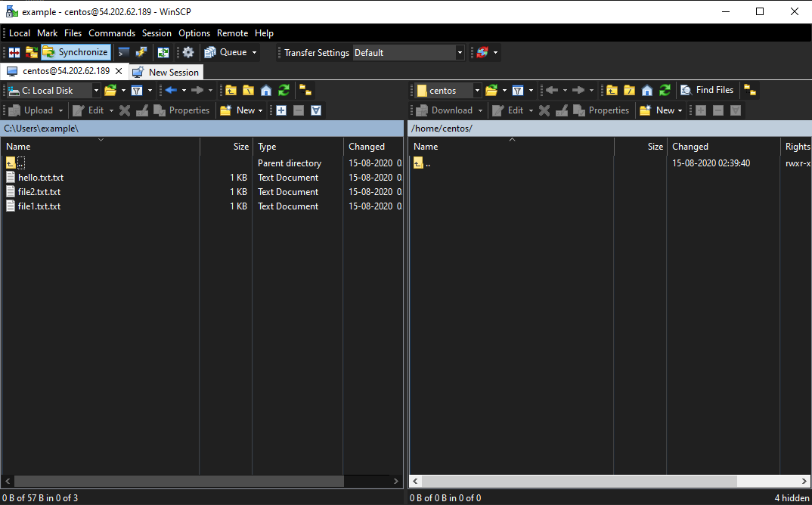Image resolution: width=812 pixels, height=505 pixels.
Task: Open the Transfer Settings Default combo box
Action: point(408,53)
